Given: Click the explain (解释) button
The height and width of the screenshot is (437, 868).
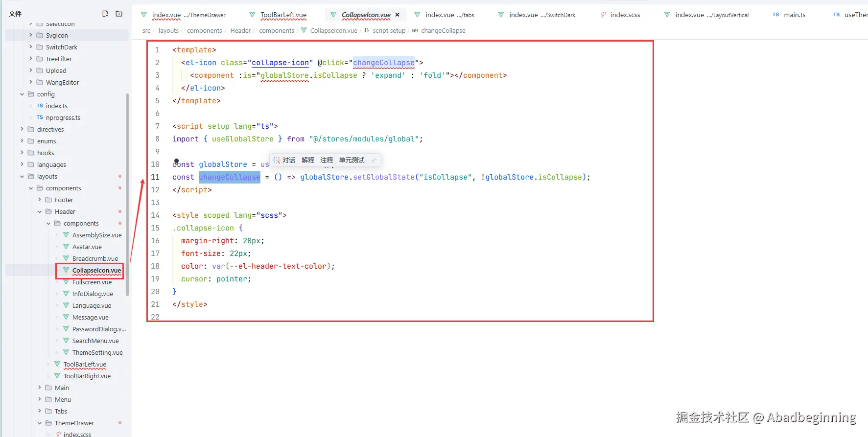Looking at the screenshot, I should click(308, 160).
